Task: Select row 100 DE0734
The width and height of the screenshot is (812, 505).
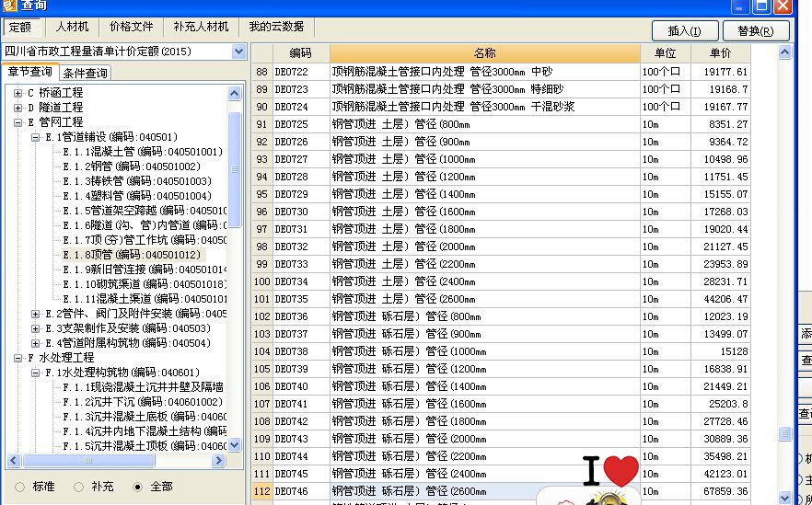Action: click(x=501, y=281)
